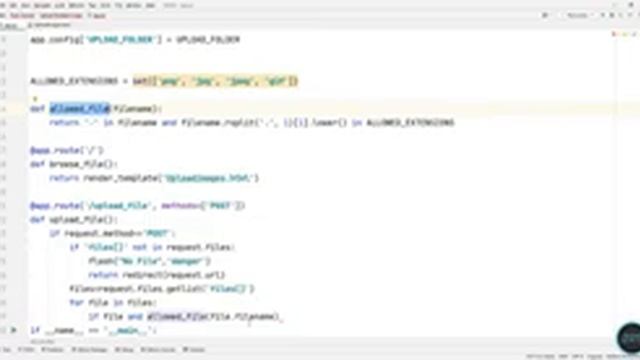The image size is (640, 360).
Task: Click the yellow intention light bulb in editor
Action: click(x=35, y=98)
